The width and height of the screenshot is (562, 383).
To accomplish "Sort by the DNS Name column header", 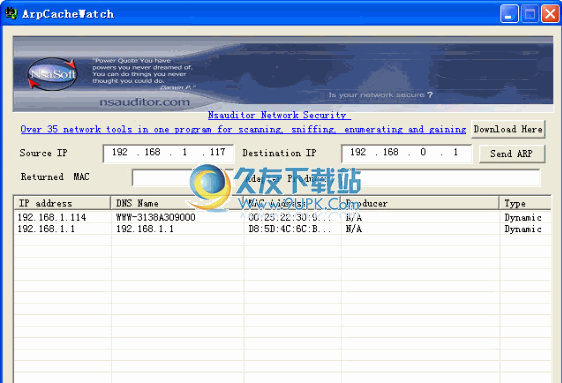I will click(177, 203).
